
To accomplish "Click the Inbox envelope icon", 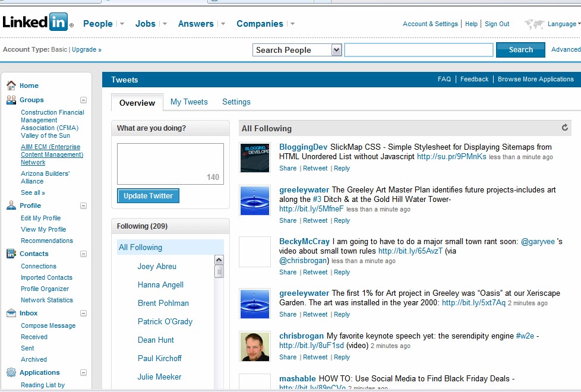I will click(x=11, y=313).
